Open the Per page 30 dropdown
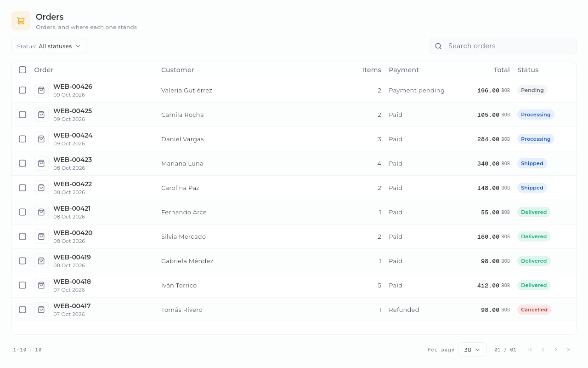This screenshot has width=588, height=368. 472,350
